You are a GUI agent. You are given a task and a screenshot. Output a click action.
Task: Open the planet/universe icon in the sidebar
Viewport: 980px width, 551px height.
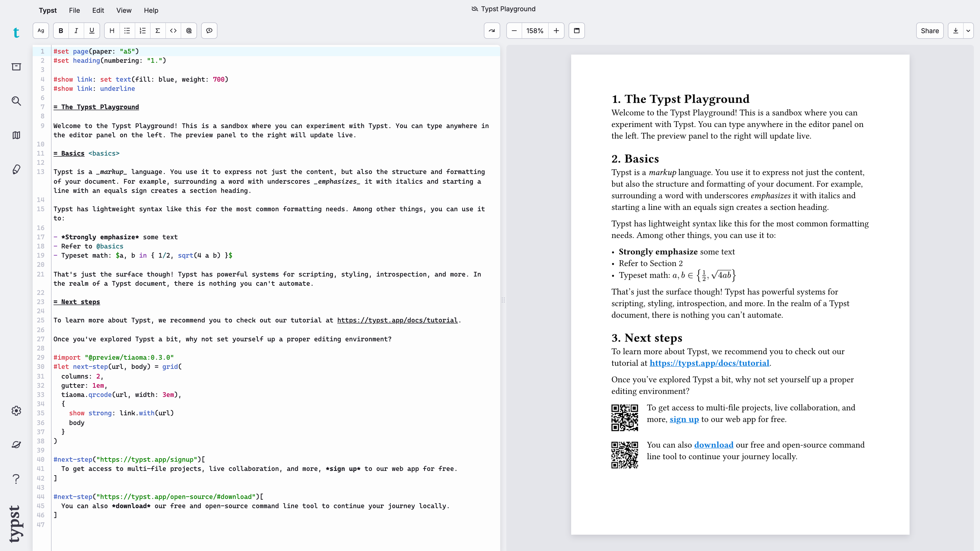click(x=16, y=445)
